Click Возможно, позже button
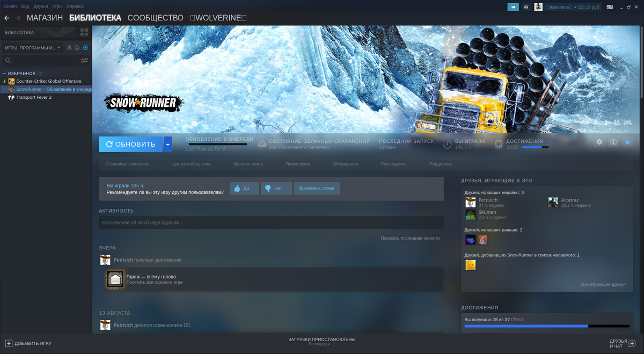Viewport: 644px width, 354px height. pyautogui.click(x=317, y=189)
